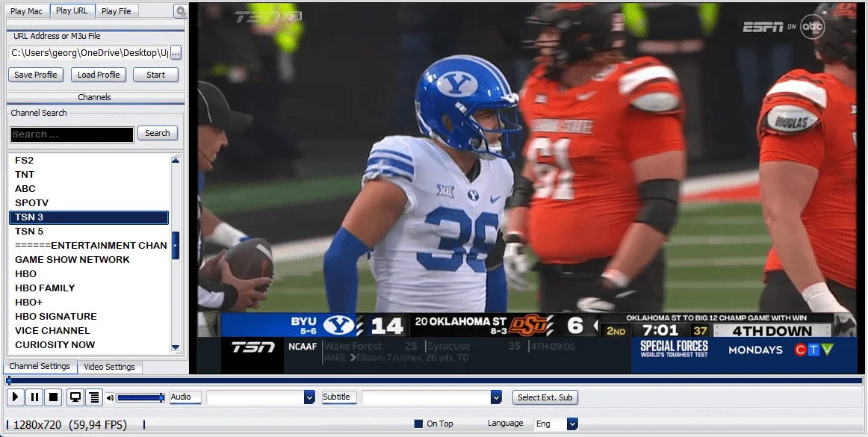Click the Start button
The height and width of the screenshot is (437, 868).
(x=155, y=75)
